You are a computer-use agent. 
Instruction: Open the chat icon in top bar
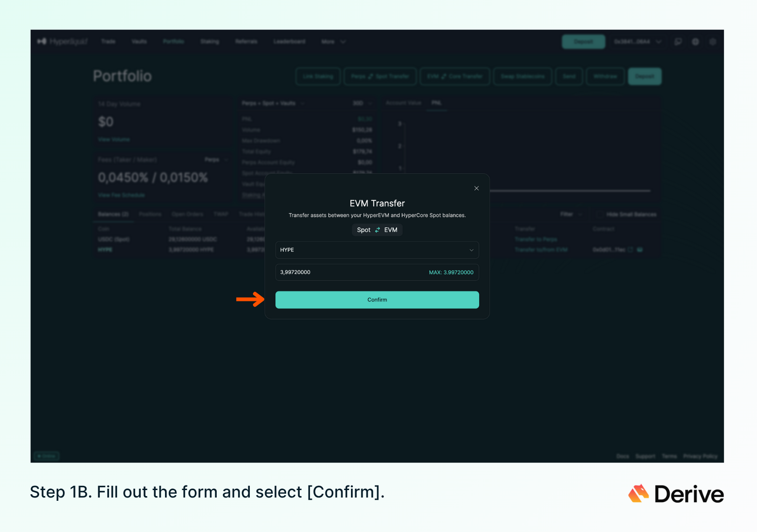[678, 41]
